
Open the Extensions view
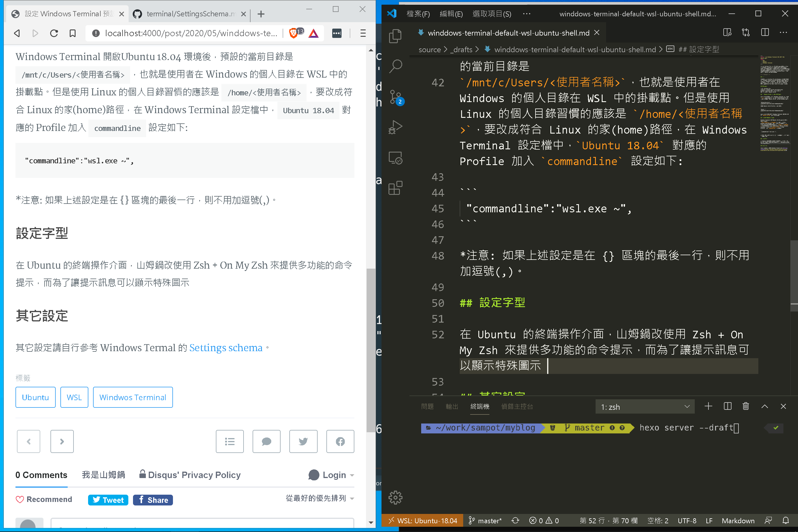[395, 188]
